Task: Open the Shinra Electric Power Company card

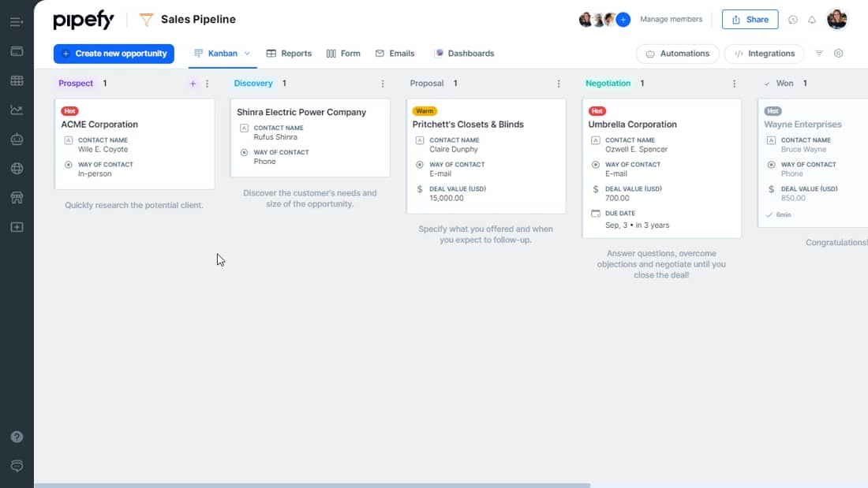Action: pos(310,138)
